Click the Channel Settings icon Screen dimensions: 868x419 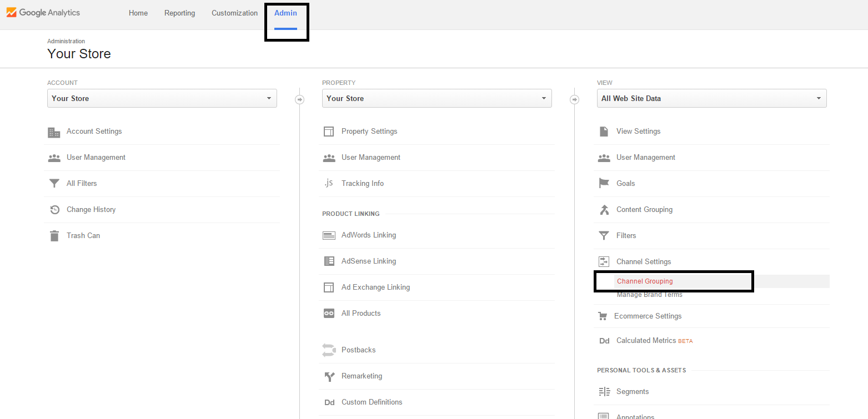point(604,261)
